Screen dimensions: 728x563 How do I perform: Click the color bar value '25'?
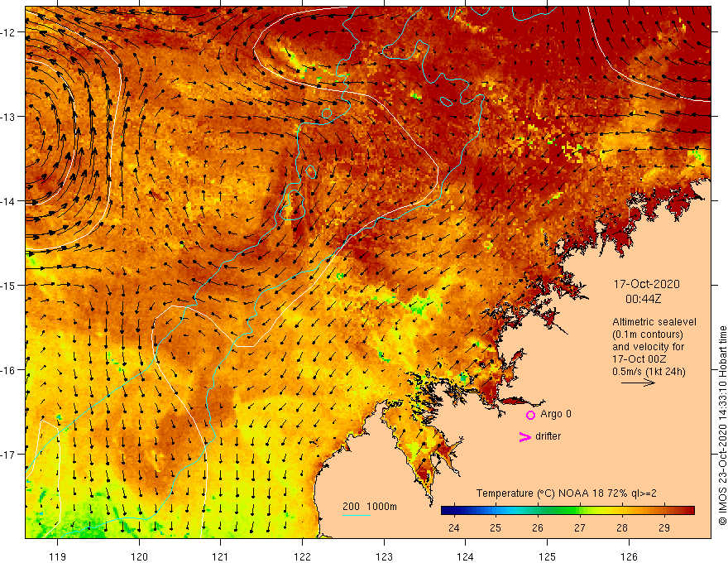tap(496, 527)
